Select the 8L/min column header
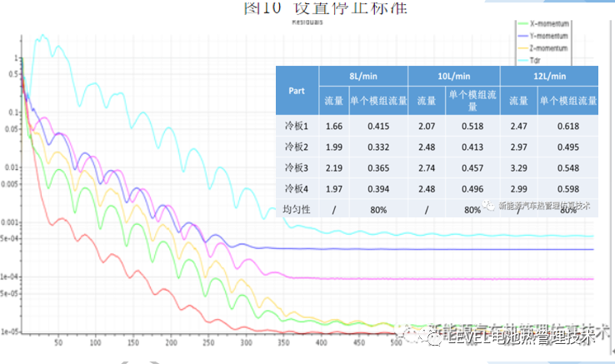 coord(363,76)
